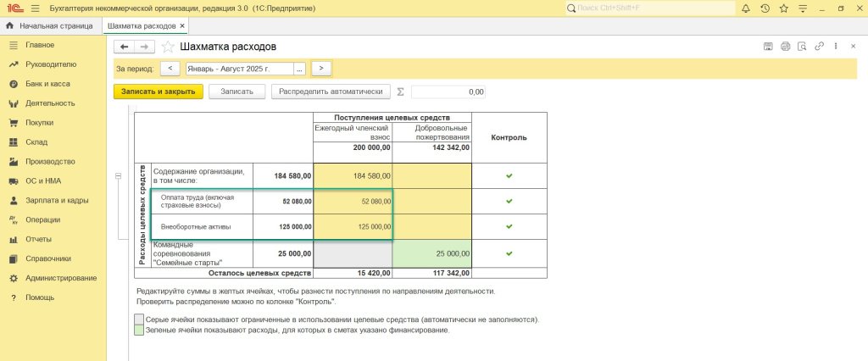This screenshot has height=361, width=868.
Task: Click the save diskette icon
Action: click(x=768, y=46)
